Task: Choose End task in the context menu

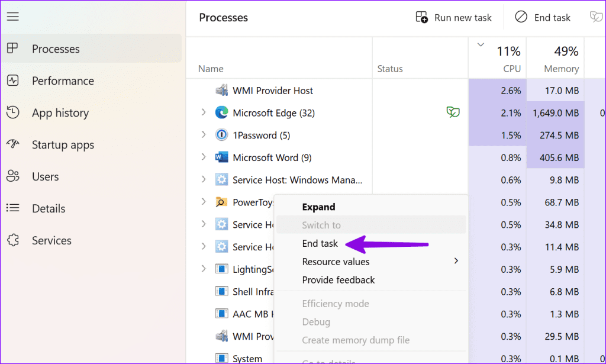Action: 320,243
